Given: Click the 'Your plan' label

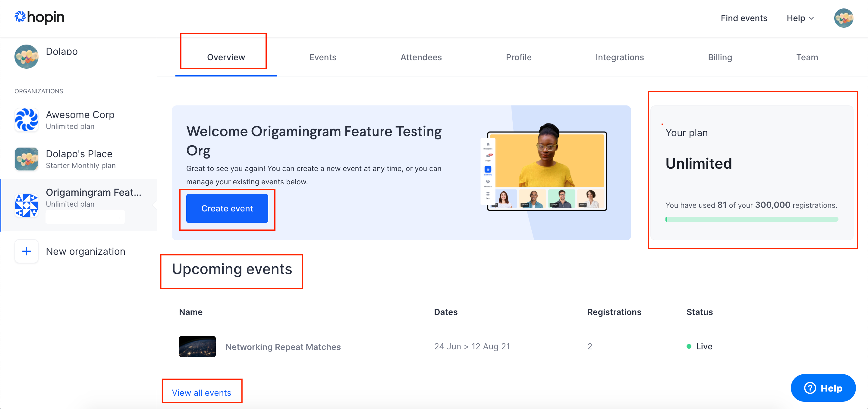Looking at the screenshot, I should [686, 133].
